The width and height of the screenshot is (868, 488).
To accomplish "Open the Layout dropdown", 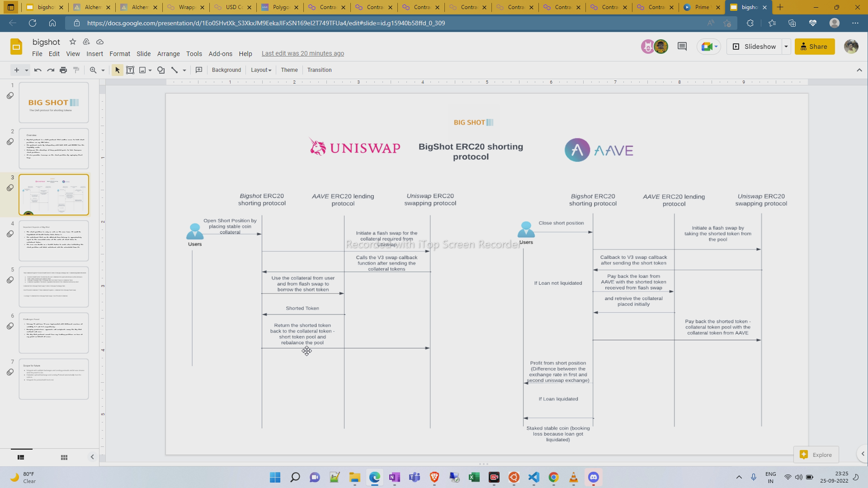I will pos(261,70).
